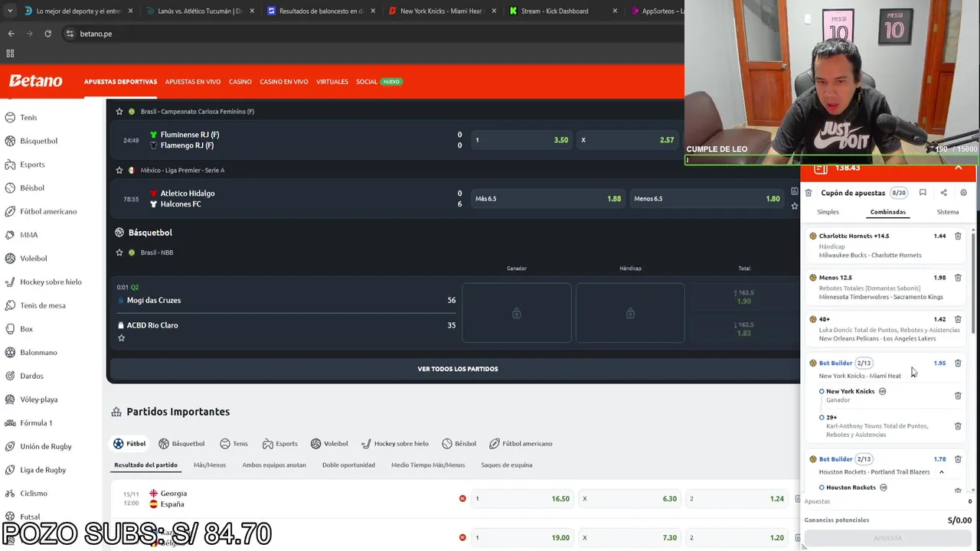Click the browser back arrow

tap(11, 34)
